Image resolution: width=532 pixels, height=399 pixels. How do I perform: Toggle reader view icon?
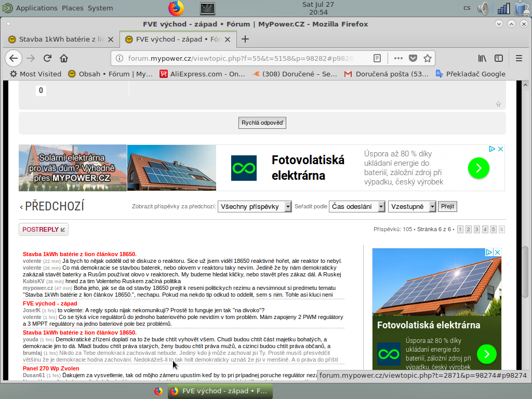click(x=377, y=58)
